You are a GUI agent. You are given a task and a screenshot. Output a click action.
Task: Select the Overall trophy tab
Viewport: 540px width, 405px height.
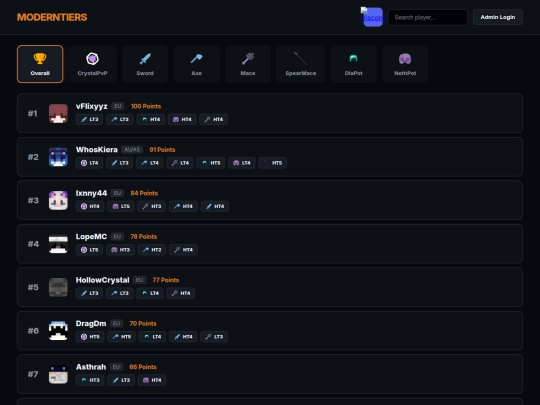click(x=40, y=64)
